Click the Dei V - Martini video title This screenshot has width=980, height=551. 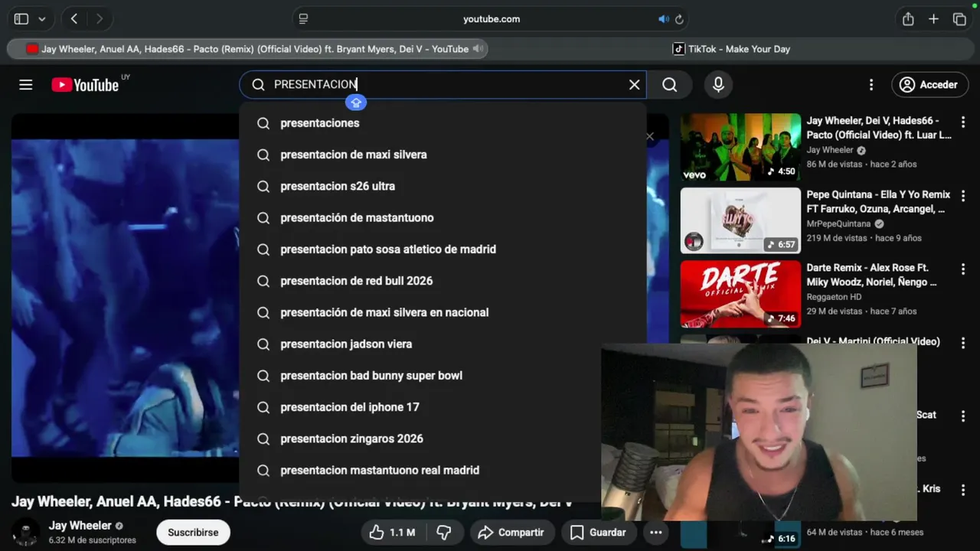click(873, 341)
